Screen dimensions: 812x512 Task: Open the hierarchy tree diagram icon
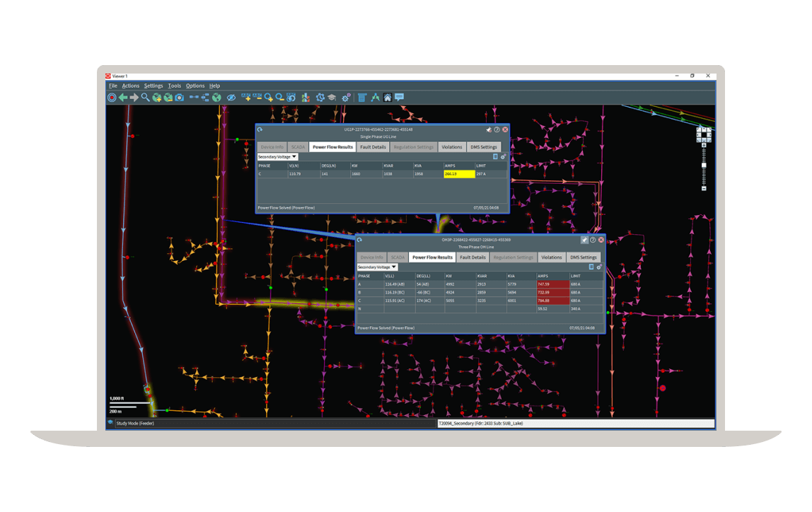[205, 98]
